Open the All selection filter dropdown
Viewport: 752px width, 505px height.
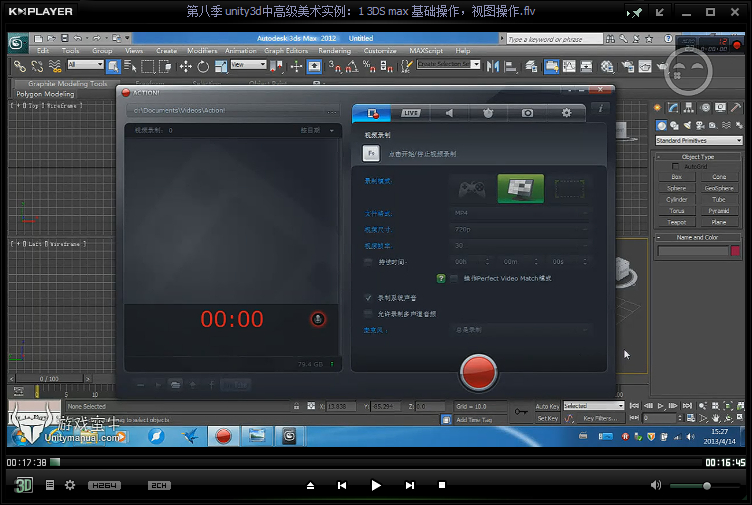85,64
